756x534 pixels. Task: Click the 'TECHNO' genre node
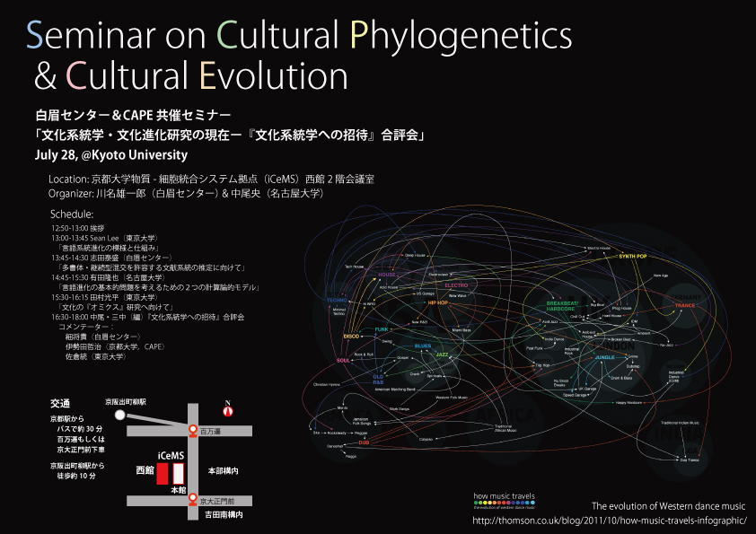(337, 301)
